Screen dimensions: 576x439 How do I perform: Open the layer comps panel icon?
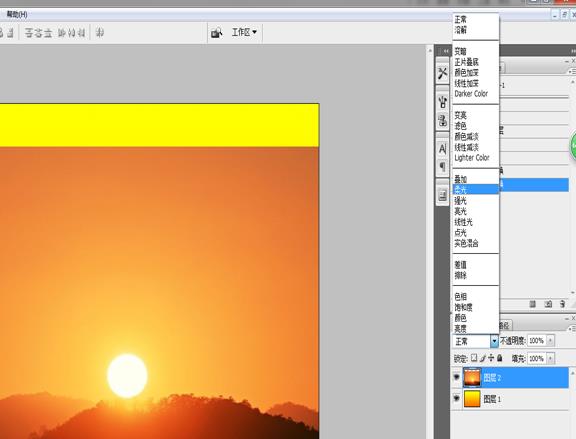click(442, 195)
